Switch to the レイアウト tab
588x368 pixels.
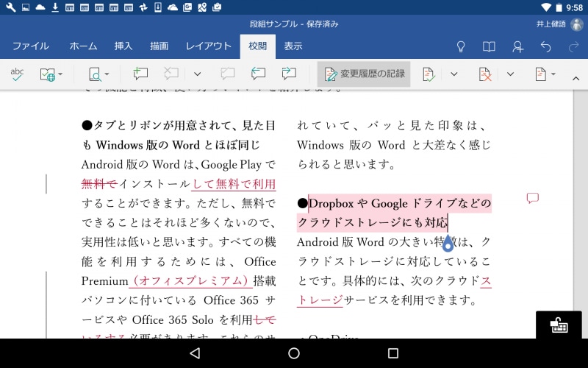tap(209, 46)
